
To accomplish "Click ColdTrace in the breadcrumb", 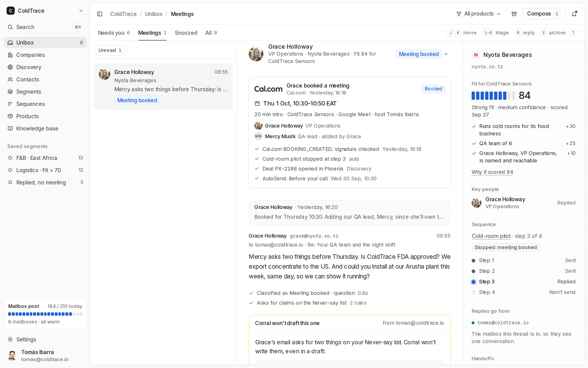I will [123, 14].
